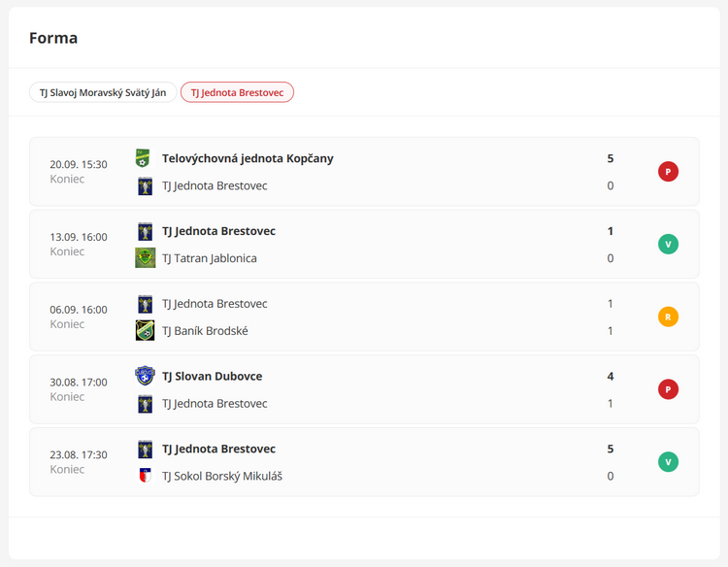This screenshot has width=728, height=567.
Task: Click red P badge of the 20.09. match
Action: coord(668,171)
